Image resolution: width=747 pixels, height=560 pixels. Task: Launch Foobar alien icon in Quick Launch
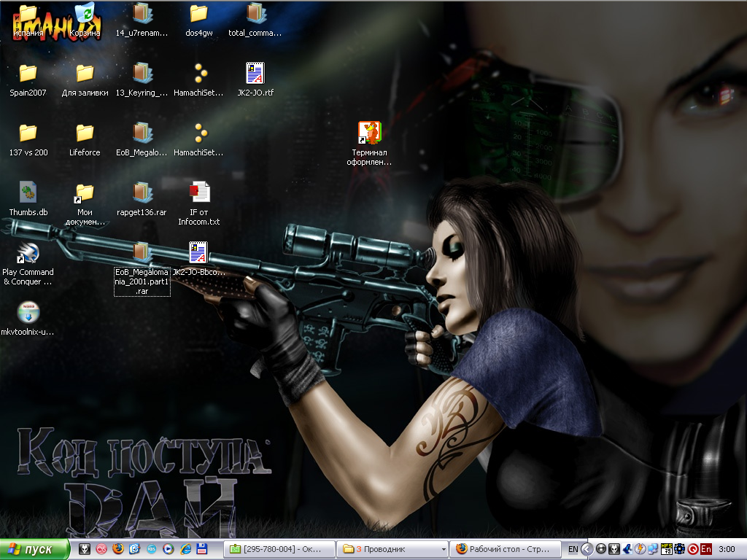pyautogui.click(x=85, y=549)
